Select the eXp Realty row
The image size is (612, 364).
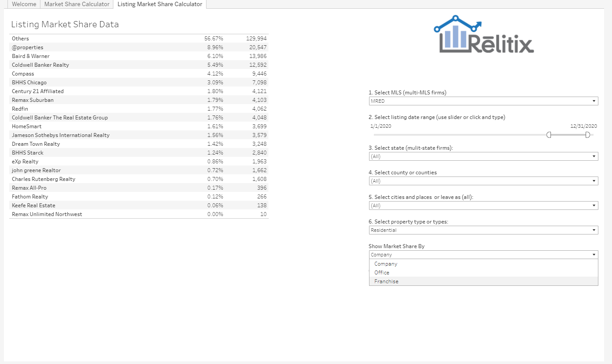139,162
